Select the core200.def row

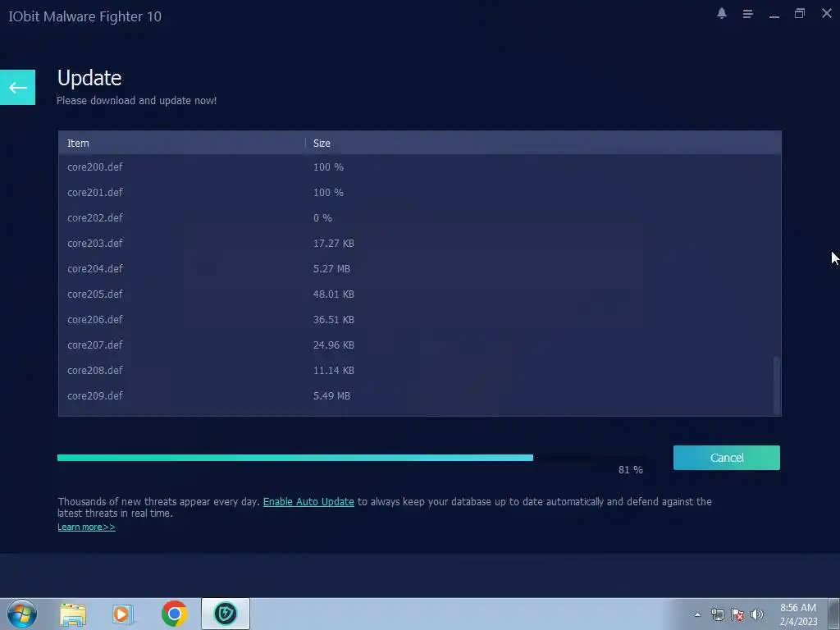420,167
